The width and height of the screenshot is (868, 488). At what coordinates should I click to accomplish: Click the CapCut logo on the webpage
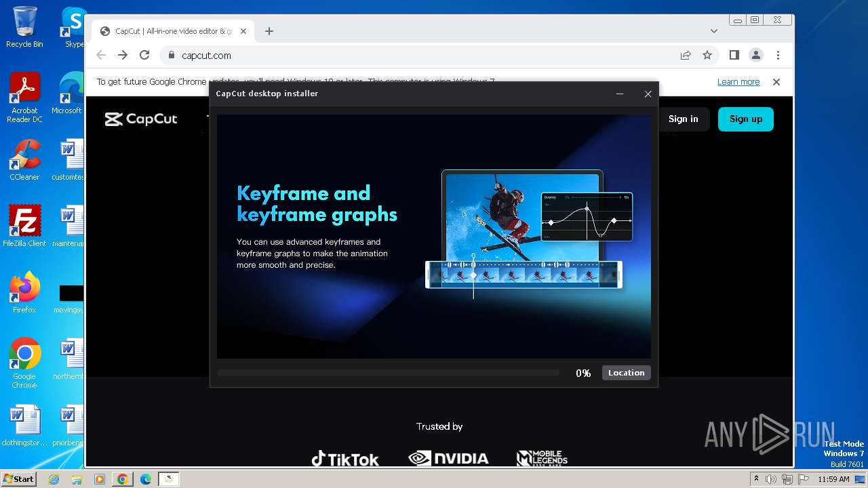click(141, 119)
